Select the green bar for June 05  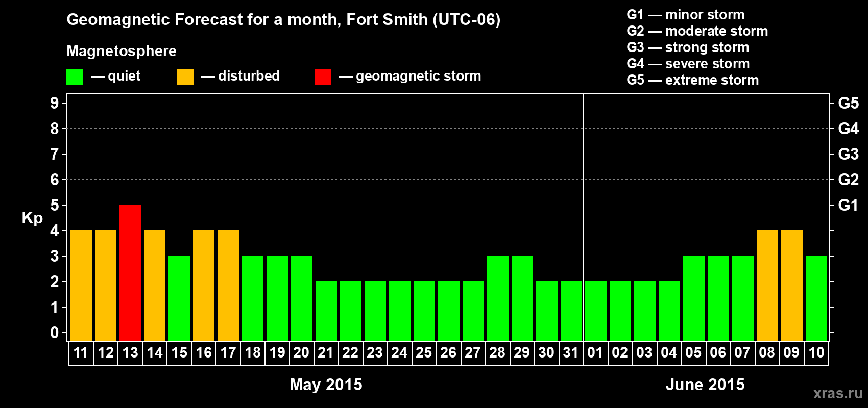click(x=694, y=298)
